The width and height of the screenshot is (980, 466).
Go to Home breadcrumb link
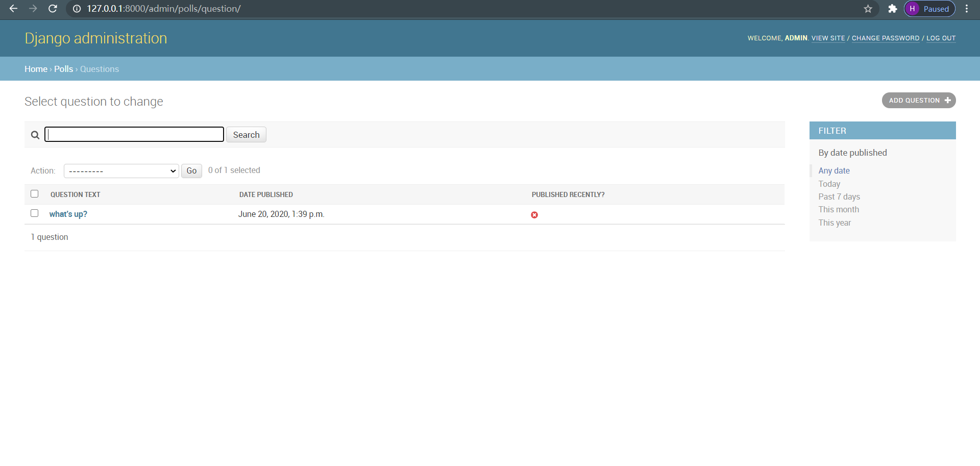click(36, 69)
